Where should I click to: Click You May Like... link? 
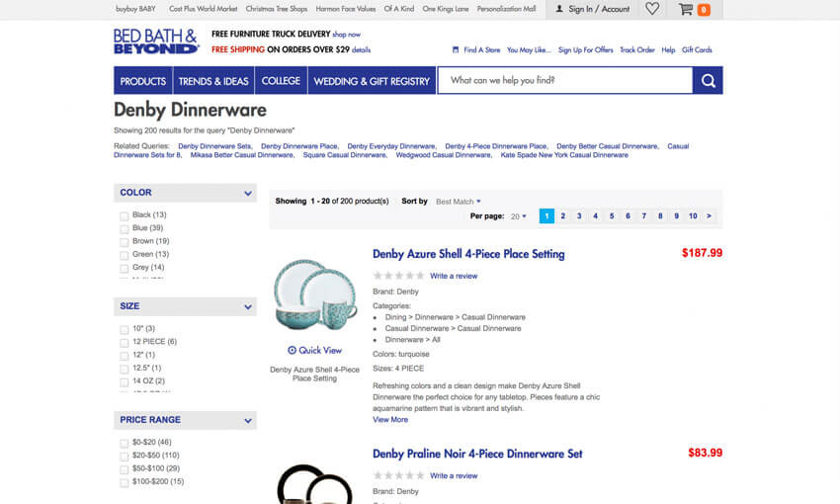[529, 49]
